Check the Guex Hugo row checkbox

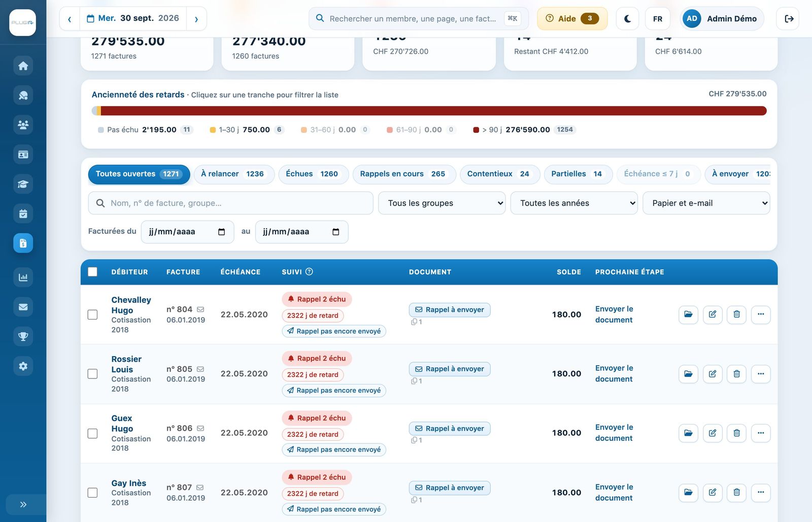92,433
